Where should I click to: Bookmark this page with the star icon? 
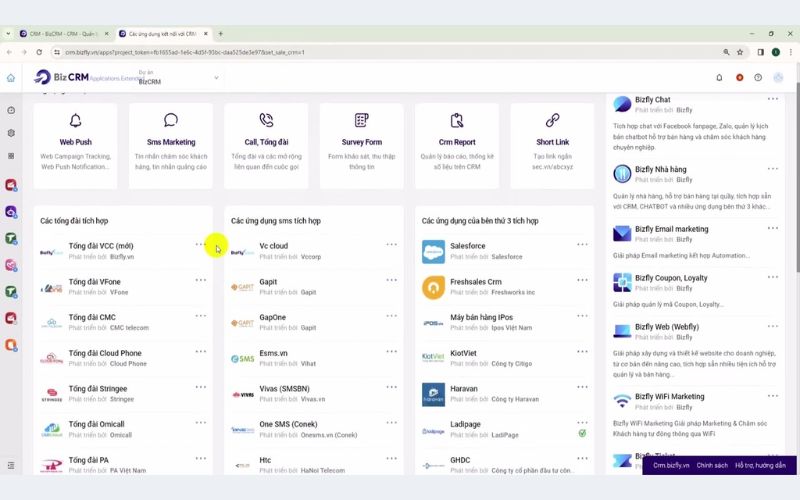(x=740, y=52)
